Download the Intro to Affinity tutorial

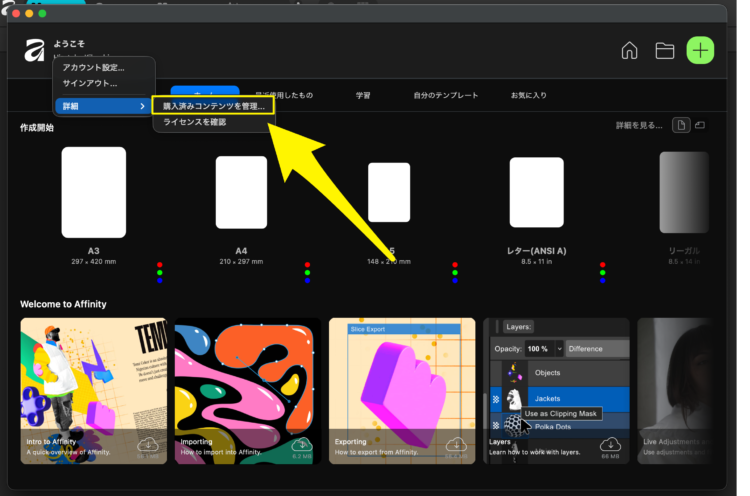click(x=148, y=444)
